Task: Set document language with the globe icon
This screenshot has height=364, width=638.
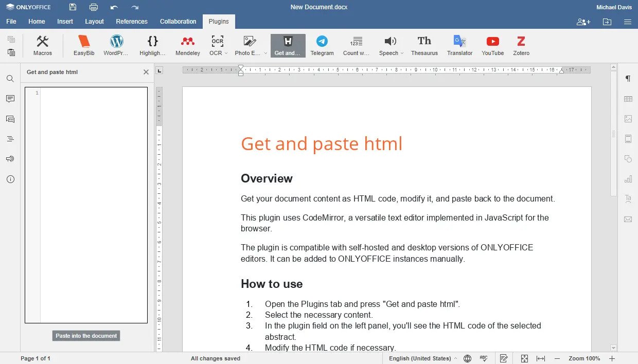Action: point(467,358)
